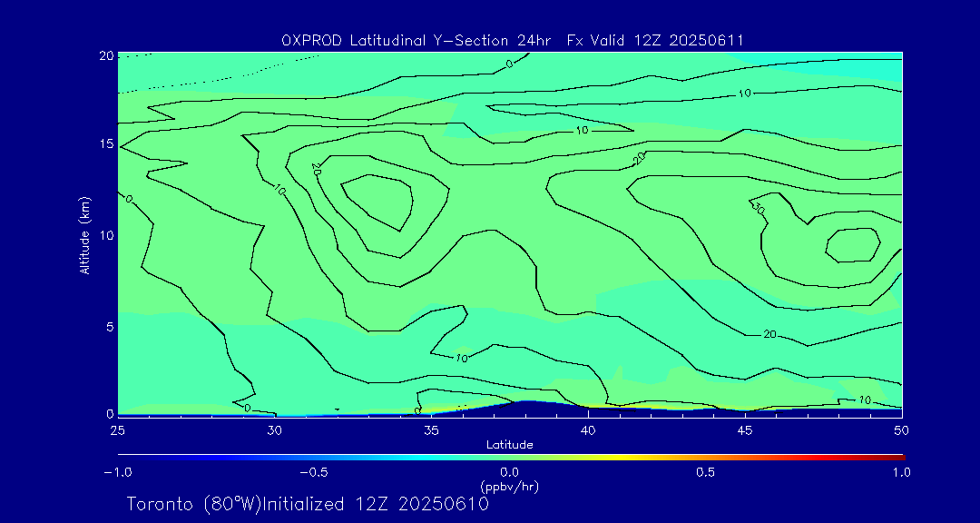
Task: Click the 10 contour label near latitude 30 at 12 km
Action: pyautogui.click(x=279, y=188)
